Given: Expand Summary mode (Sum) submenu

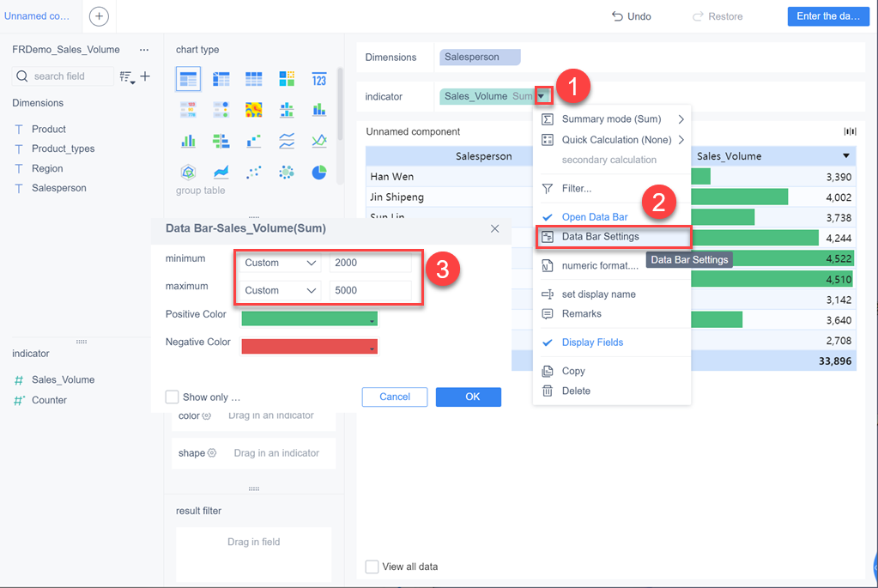Looking at the screenshot, I should pos(612,119).
